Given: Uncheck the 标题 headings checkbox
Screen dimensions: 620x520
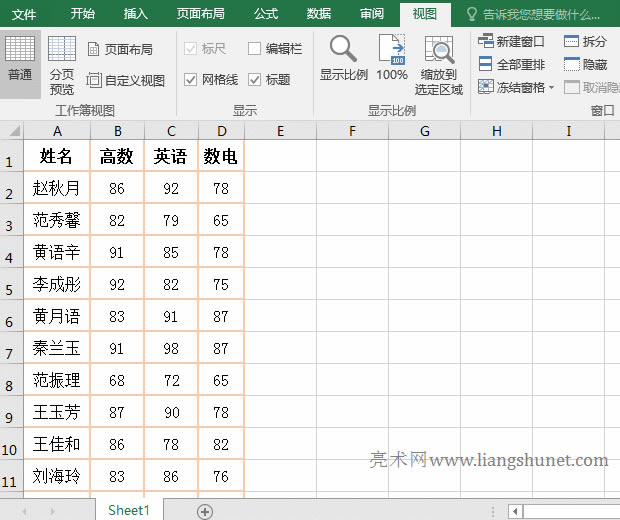Looking at the screenshot, I should [x=255, y=80].
